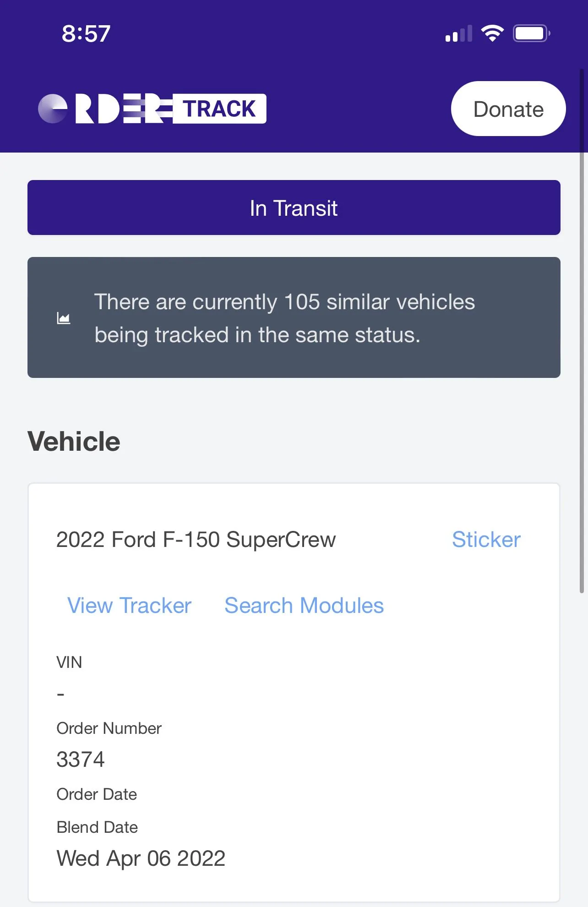Click the Order Date label

(x=97, y=794)
